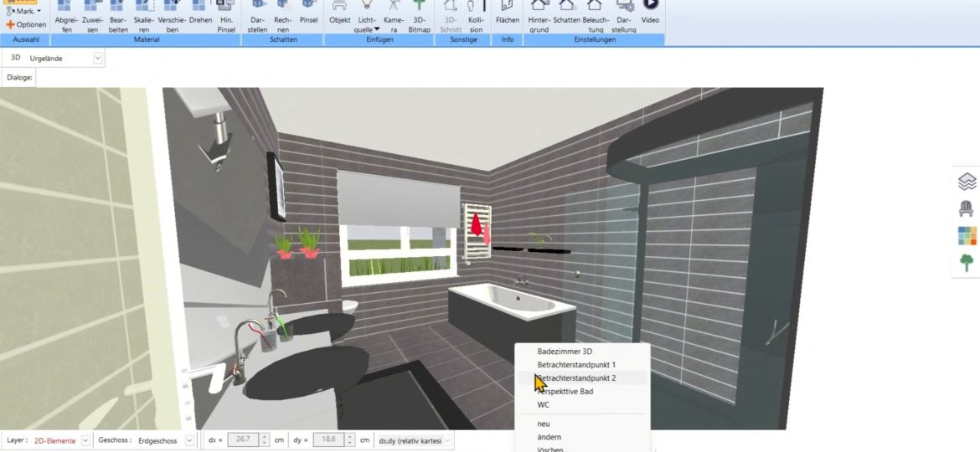Select Perspekttive Bad menu entry
The height and width of the screenshot is (452, 980).
pyautogui.click(x=565, y=392)
